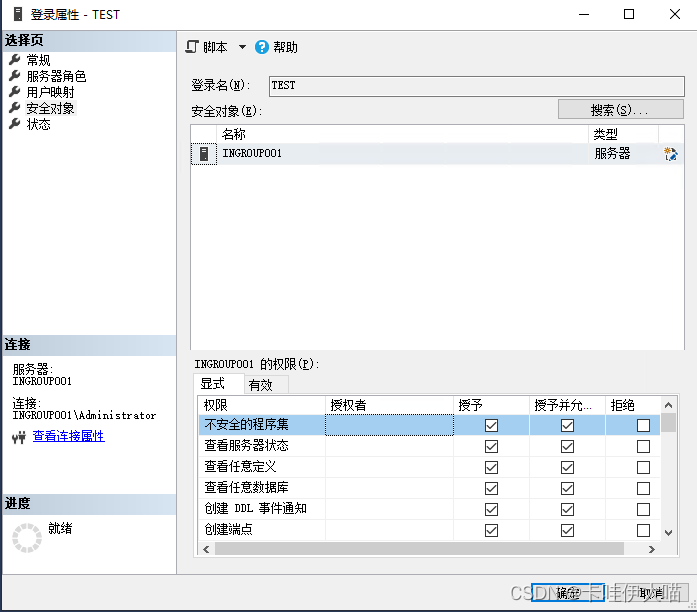Uncheck 授予并允许 for 创建端点

tap(567, 530)
